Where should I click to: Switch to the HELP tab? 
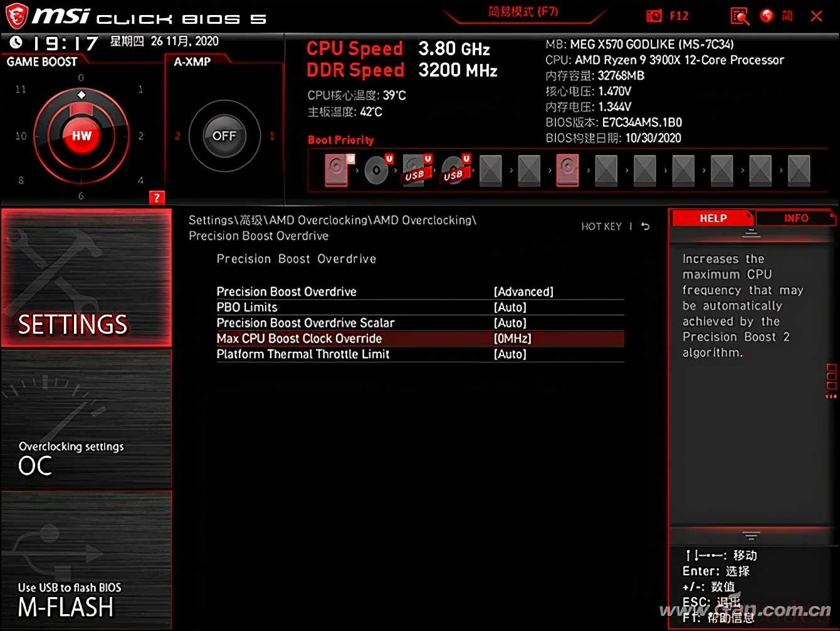pos(713,218)
